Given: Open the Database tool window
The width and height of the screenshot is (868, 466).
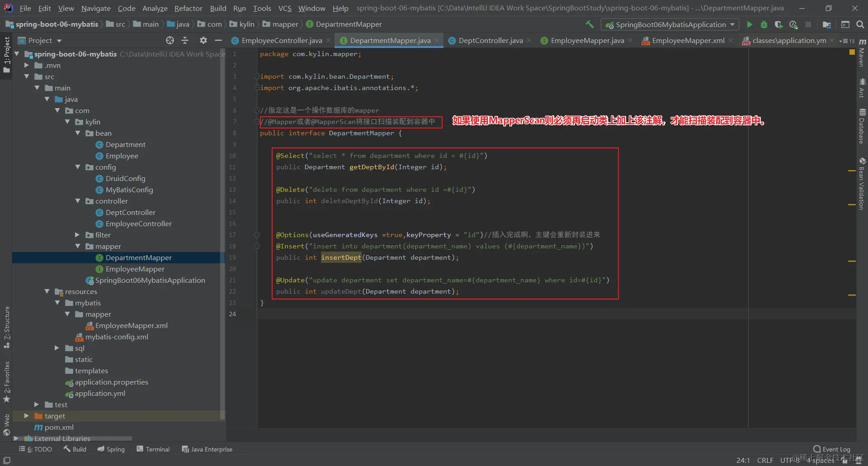Looking at the screenshot, I should pos(862,126).
